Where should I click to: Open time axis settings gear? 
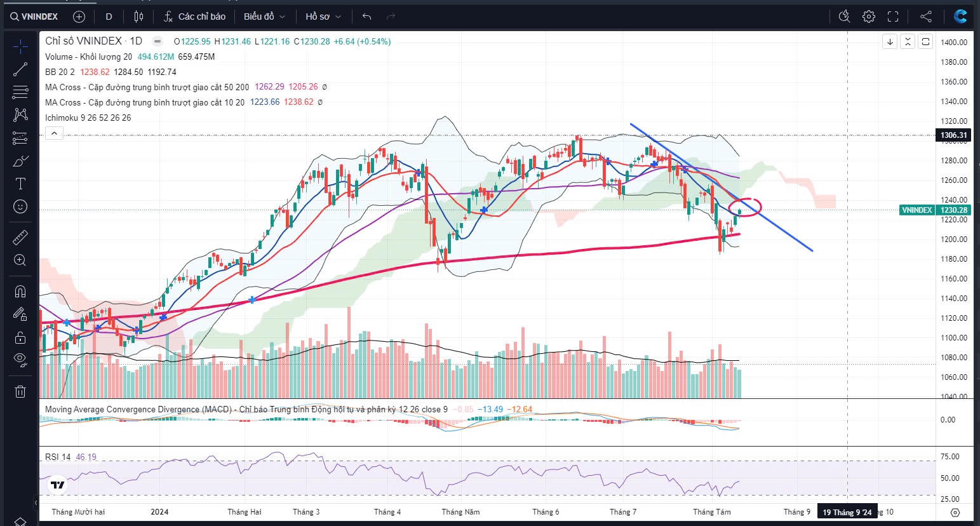pos(955,512)
